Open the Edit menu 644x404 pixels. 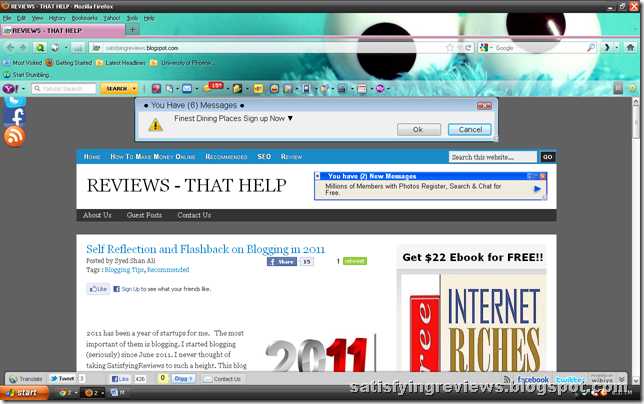click(x=21, y=18)
